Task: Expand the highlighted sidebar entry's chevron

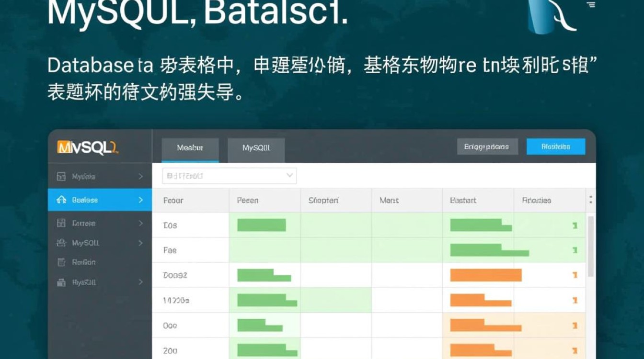Action: [x=140, y=200]
